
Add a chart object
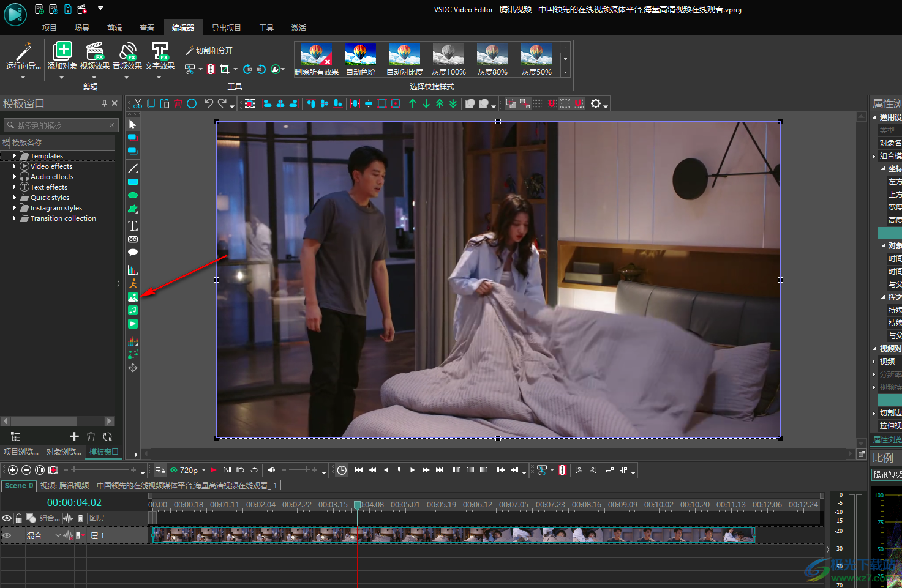coord(133,270)
